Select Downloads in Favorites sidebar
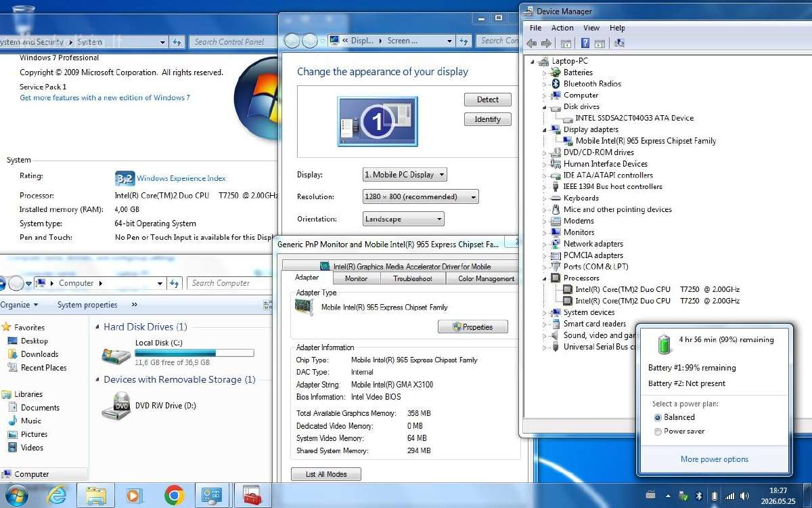 point(40,354)
